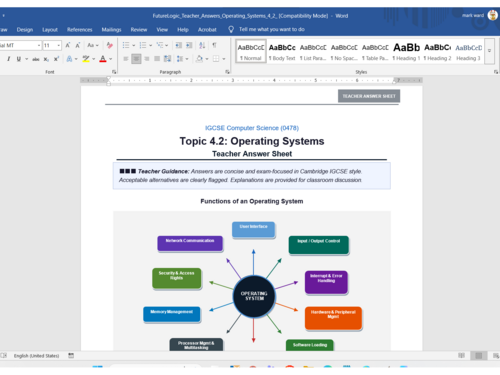Screen dimensions: 500x375
Task: Apply bullet list formatting
Action: (126, 45)
